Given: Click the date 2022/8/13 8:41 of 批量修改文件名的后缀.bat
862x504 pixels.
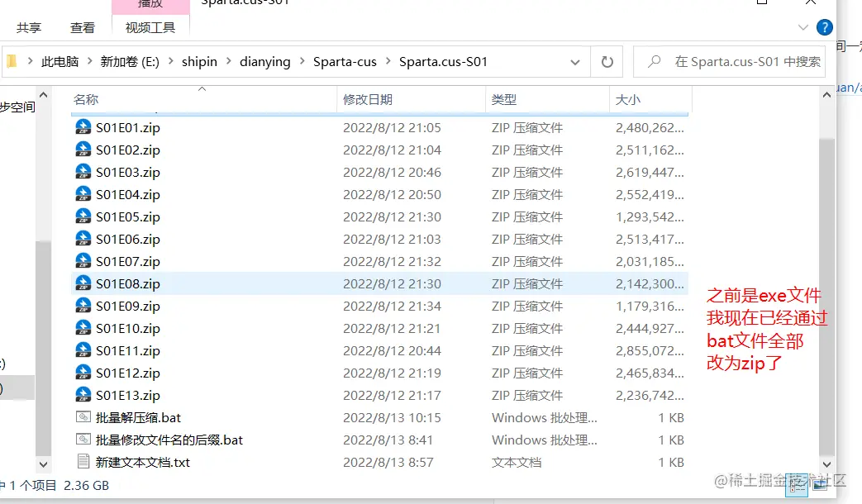Looking at the screenshot, I should click(x=388, y=440).
